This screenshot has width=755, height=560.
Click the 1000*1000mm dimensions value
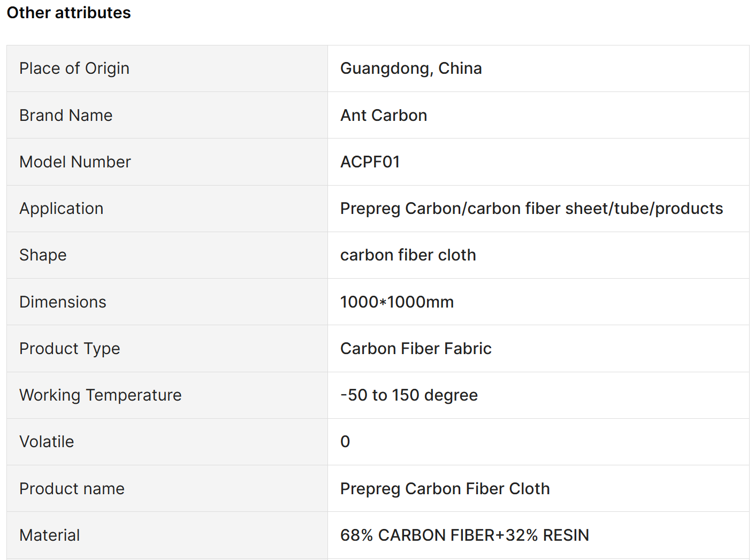[397, 302]
